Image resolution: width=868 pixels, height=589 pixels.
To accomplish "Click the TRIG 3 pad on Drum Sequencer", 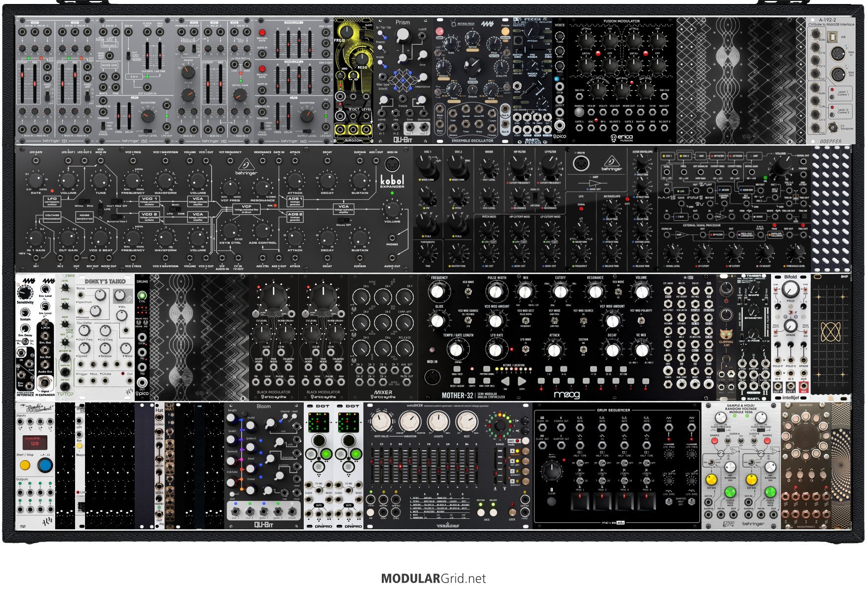I will (x=624, y=502).
